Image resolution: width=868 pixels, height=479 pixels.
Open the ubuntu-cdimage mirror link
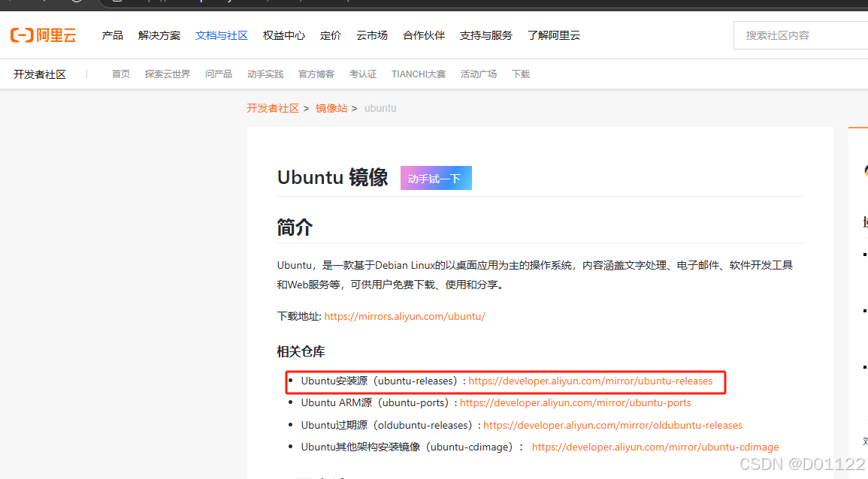655,447
